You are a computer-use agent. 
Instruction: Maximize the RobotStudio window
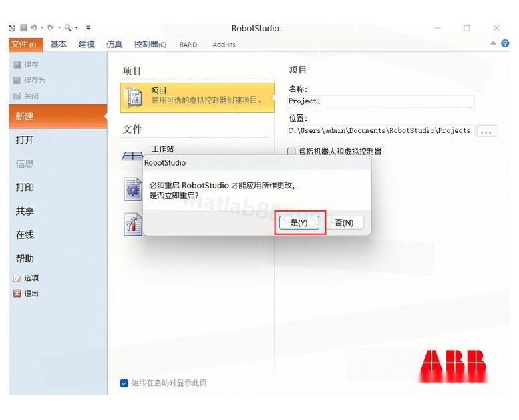(x=467, y=28)
